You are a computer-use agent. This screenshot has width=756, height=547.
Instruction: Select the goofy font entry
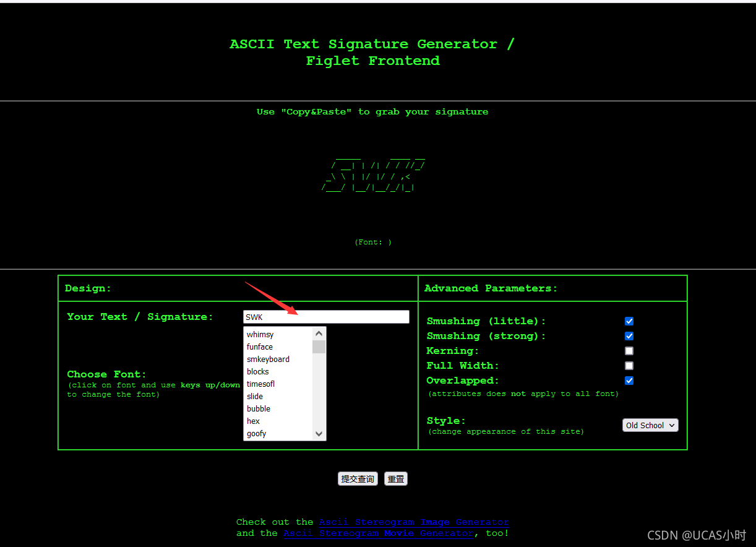[x=278, y=433]
